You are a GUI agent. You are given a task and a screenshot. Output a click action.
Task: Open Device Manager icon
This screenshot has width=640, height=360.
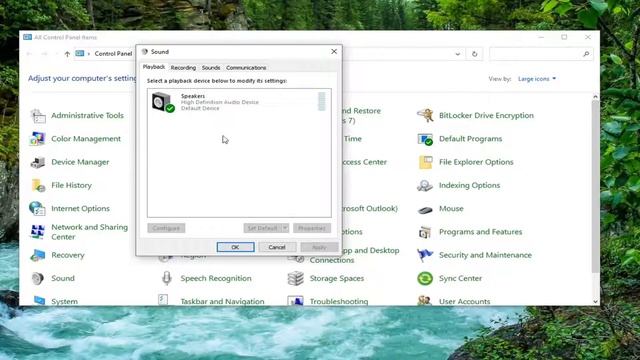click(x=38, y=162)
